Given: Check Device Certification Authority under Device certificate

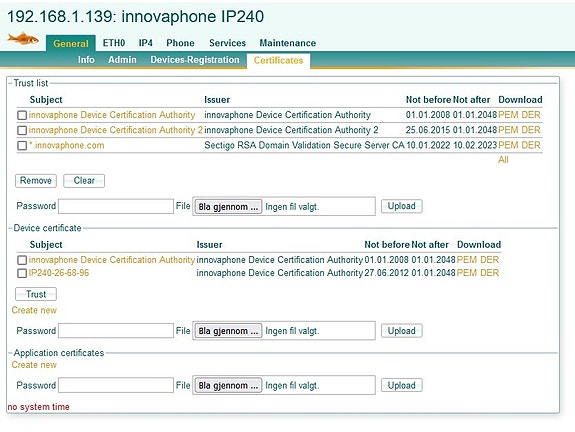Looking at the screenshot, I should (x=22, y=260).
